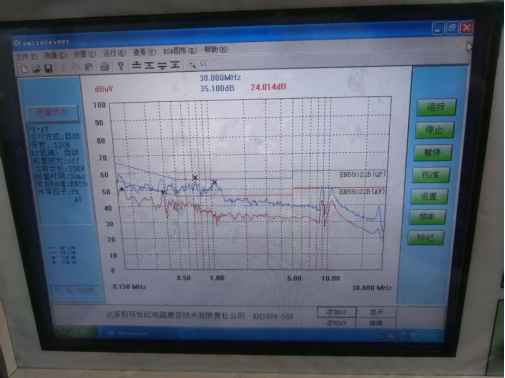The width and height of the screenshot is (505, 378).
Task: Click the X marker near 1.00 MHz
Action: tap(215, 182)
